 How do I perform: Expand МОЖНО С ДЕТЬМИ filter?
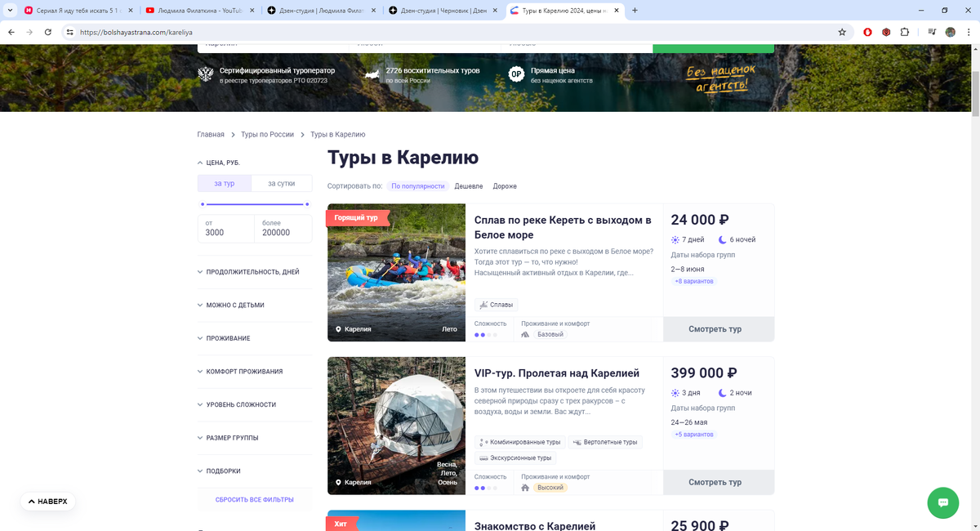tap(230, 305)
